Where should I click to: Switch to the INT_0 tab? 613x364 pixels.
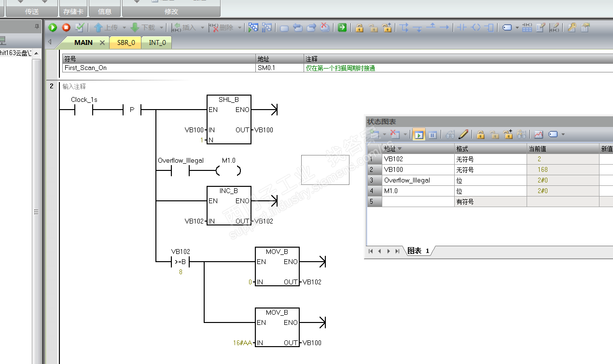coord(157,43)
